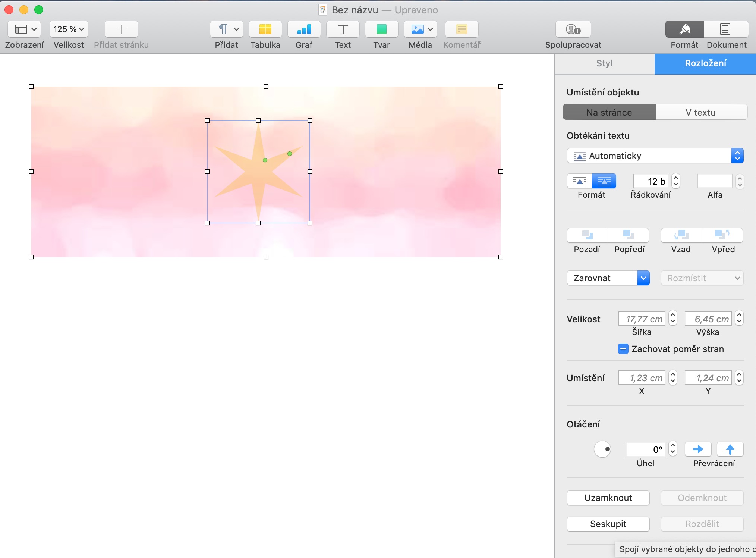Open the 125 % zoom dropdown
The height and width of the screenshot is (558, 756).
click(x=69, y=29)
